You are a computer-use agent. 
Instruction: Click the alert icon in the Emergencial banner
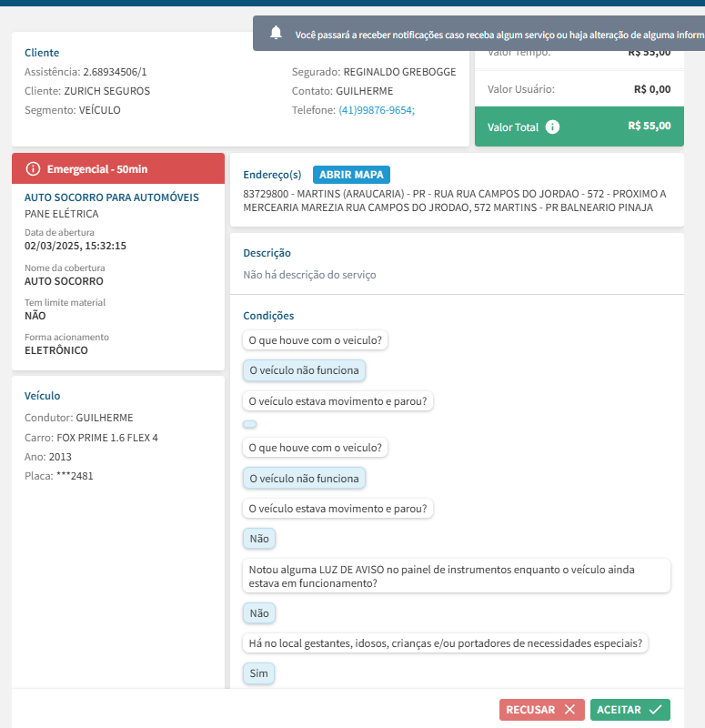coord(34,169)
